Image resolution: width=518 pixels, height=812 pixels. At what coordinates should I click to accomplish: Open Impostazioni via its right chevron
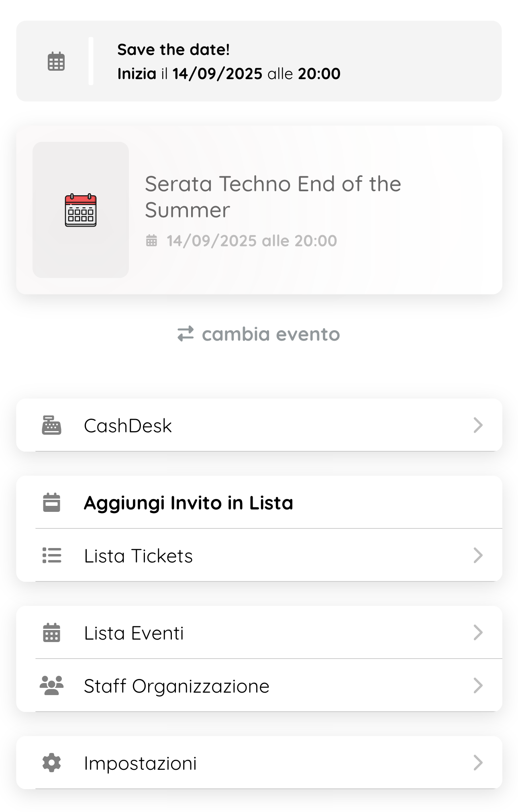pyautogui.click(x=477, y=763)
